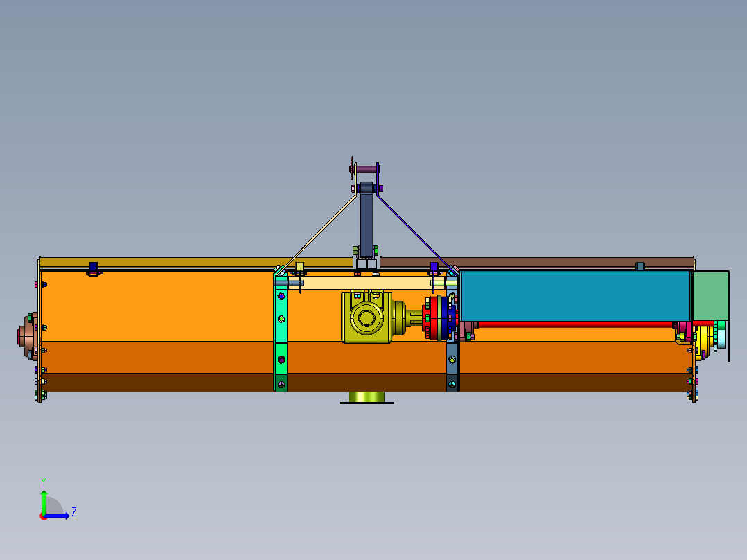Click the yellow-green cylindrical flange below housing
The height and width of the screenshot is (560, 747).
(x=367, y=398)
